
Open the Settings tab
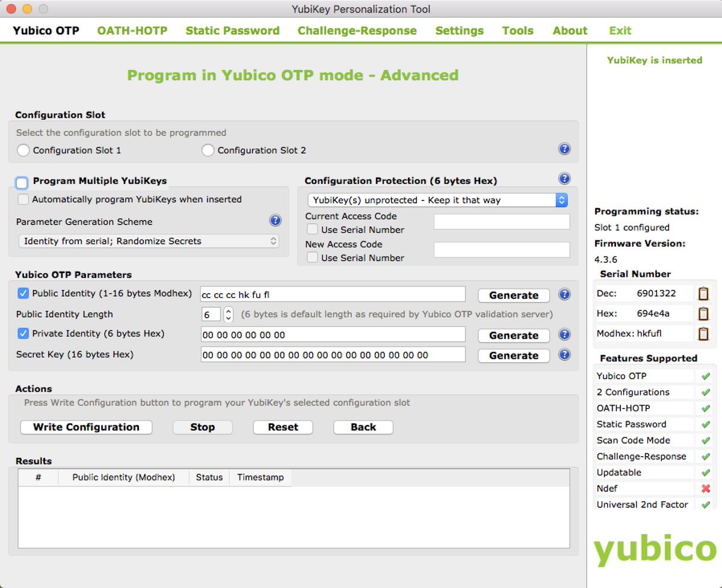coord(460,31)
